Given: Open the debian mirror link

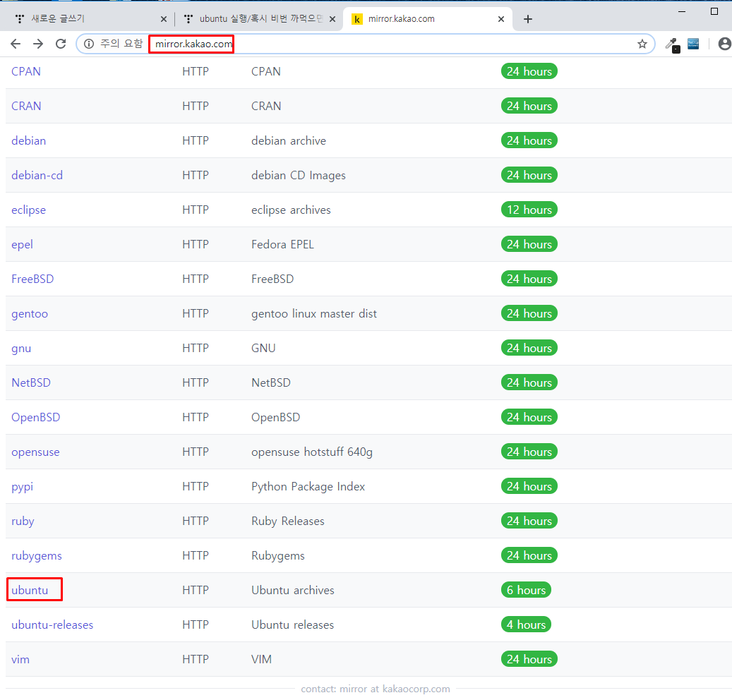Looking at the screenshot, I should (x=28, y=140).
